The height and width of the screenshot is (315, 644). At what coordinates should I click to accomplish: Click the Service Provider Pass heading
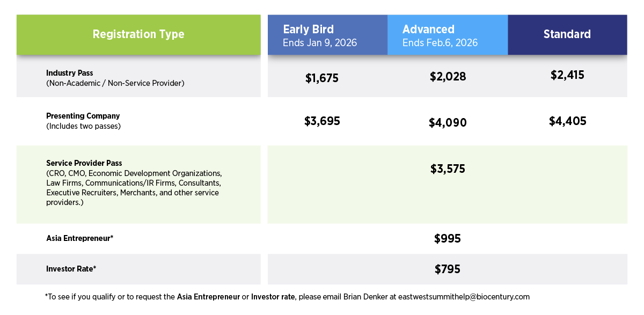pyautogui.click(x=84, y=163)
